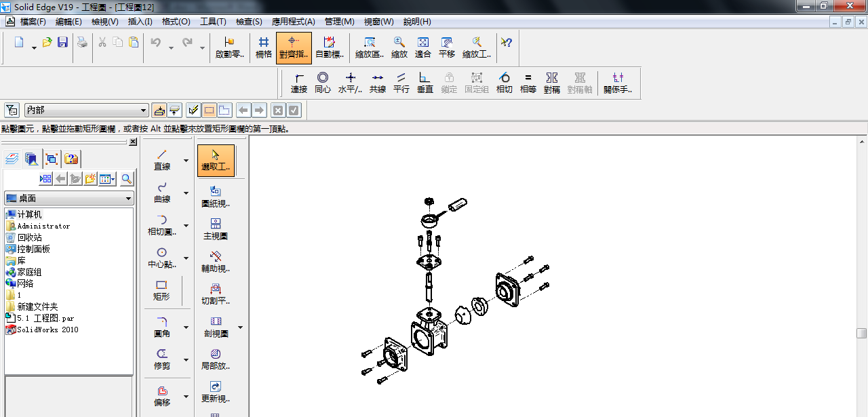This screenshot has height=417, width=868.
Task: Close the side panel with the X button
Action: tap(133, 142)
